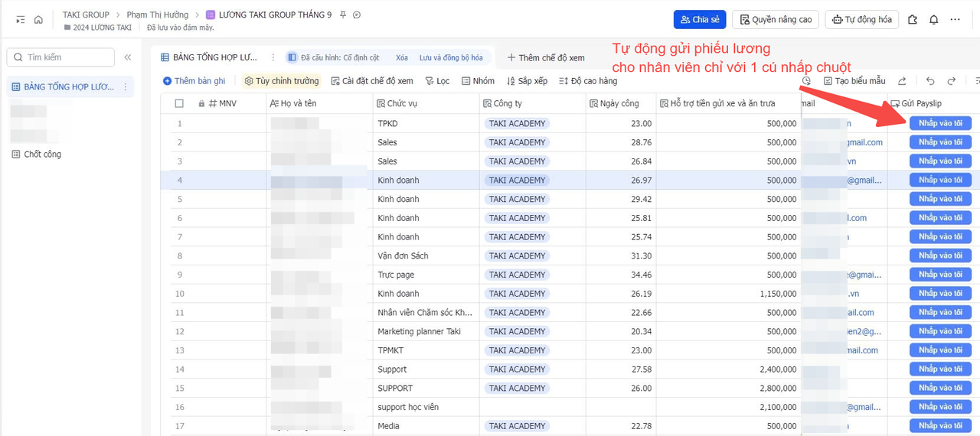Image resolution: width=980 pixels, height=436 pixels.
Task: Open the notifications bell
Action: tap(933, 20)
